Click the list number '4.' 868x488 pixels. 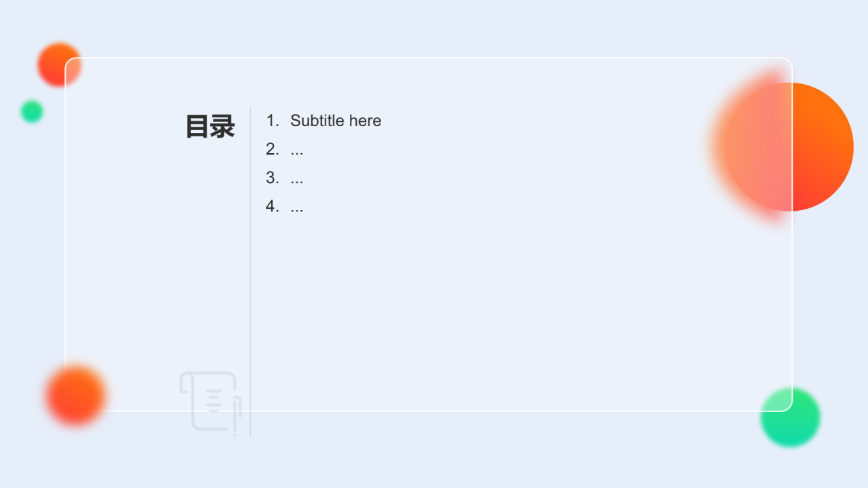[x=273, y=206]
